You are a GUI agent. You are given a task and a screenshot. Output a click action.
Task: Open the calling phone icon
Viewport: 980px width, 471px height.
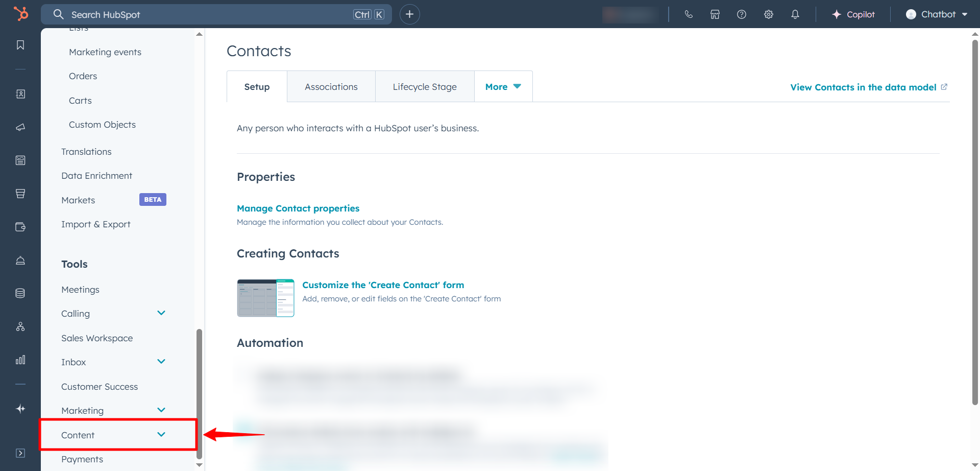(689, 14)
